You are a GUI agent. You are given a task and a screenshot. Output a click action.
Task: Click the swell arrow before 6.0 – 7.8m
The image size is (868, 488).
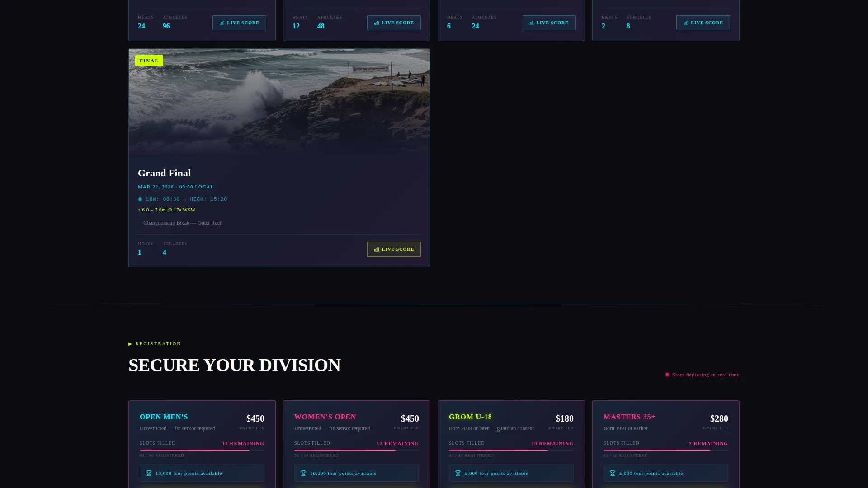tap(139, 210)
